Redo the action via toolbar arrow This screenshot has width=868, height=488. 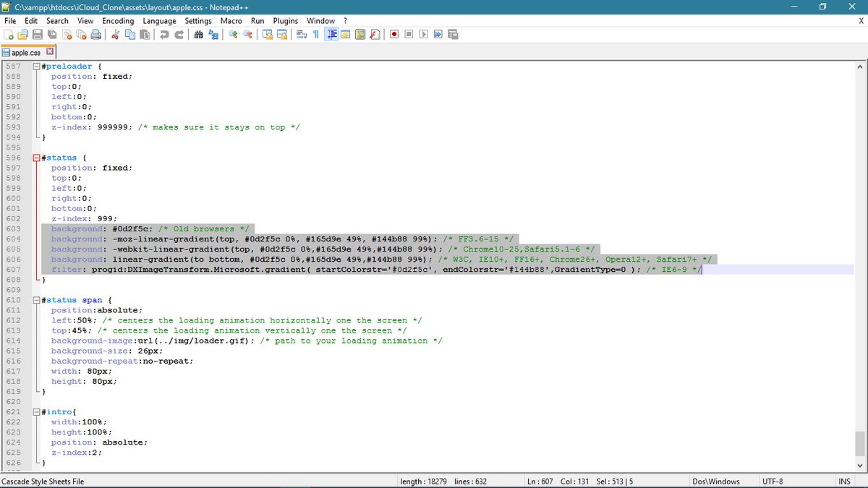179,34
